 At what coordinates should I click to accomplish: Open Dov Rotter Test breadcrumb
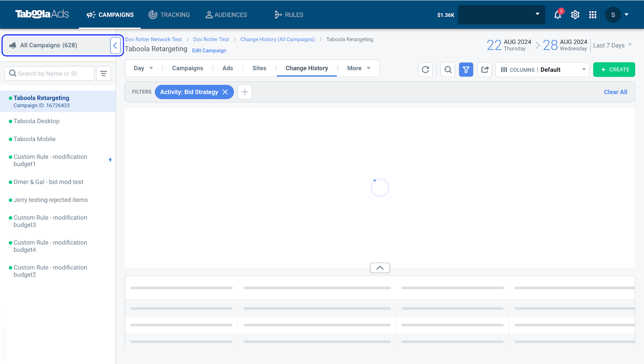coord(211,39)
